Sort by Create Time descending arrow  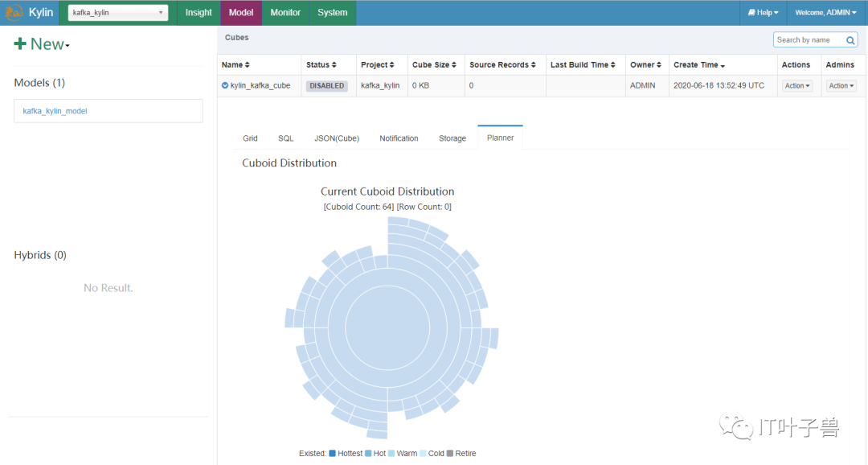pyautogui.click(x=723, y=66)
